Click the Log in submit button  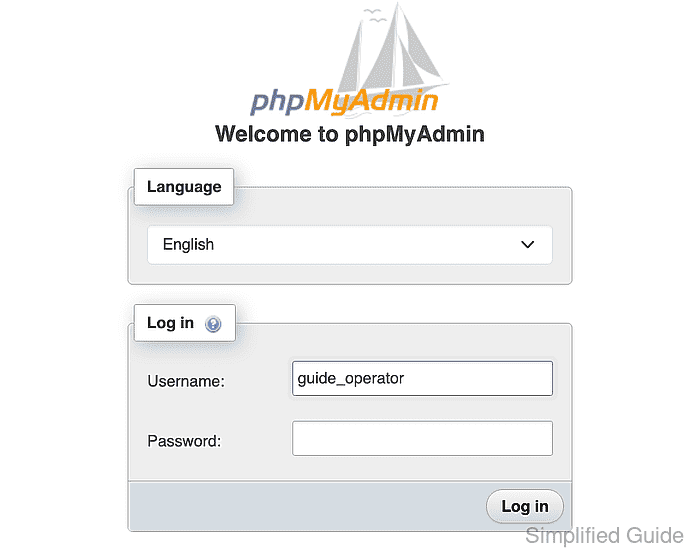point(525,506)
